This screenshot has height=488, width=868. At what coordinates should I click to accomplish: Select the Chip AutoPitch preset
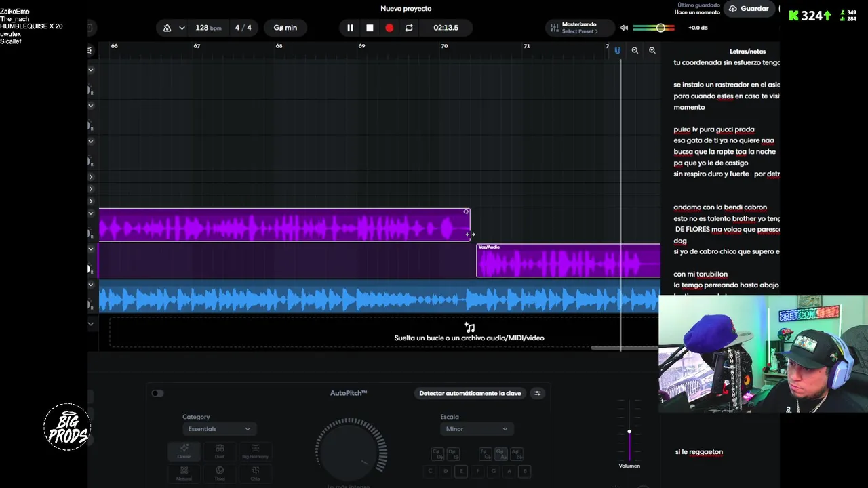[x=255, y=473]
